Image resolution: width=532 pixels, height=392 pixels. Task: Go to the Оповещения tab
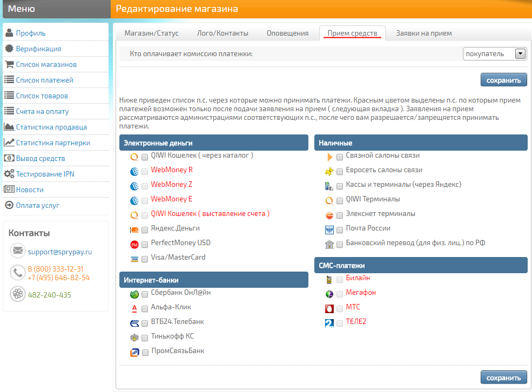[287, 33]
